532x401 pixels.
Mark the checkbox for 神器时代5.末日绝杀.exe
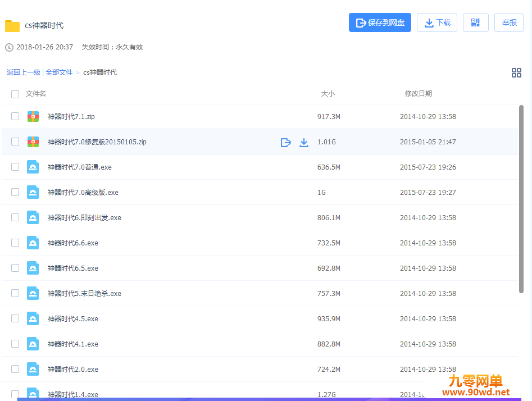click(x=15, y=293)
